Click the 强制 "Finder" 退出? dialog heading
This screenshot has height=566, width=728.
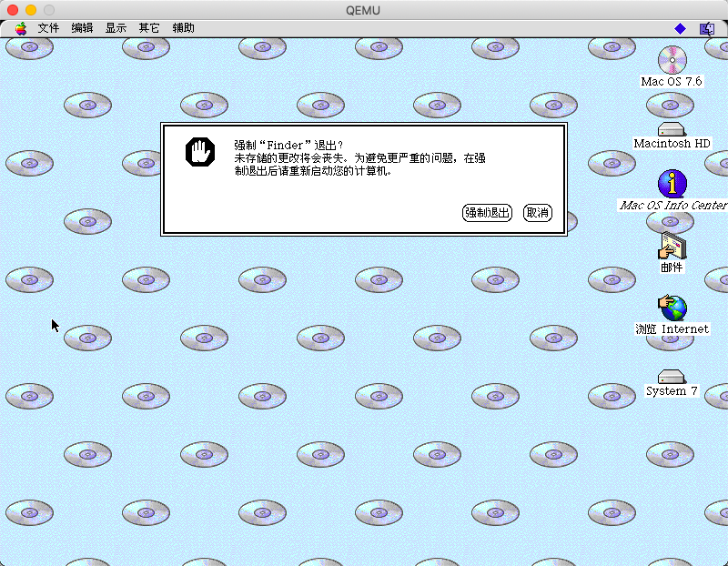tap(288, 146)
